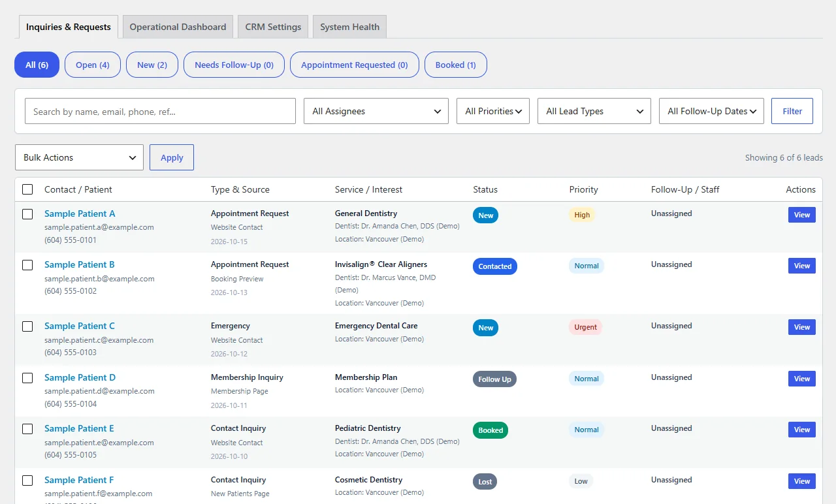Open the All Assignees dropdown
Screen dimensions: 836x504
(x=376, y=111)
